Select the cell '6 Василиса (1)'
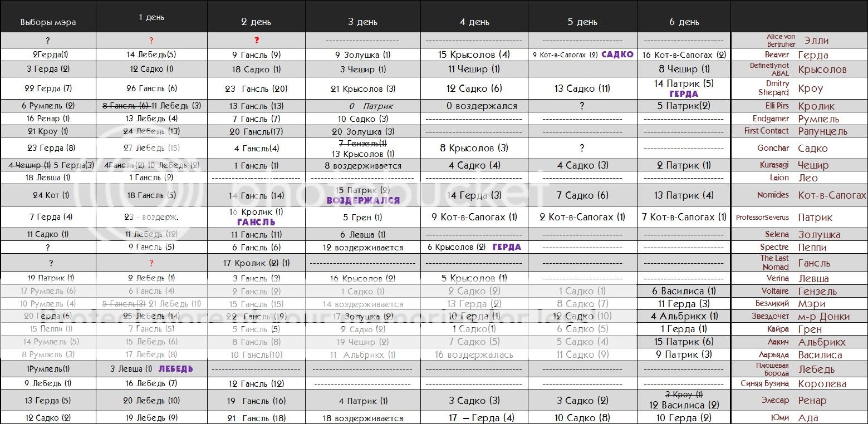 pos(684,291)
